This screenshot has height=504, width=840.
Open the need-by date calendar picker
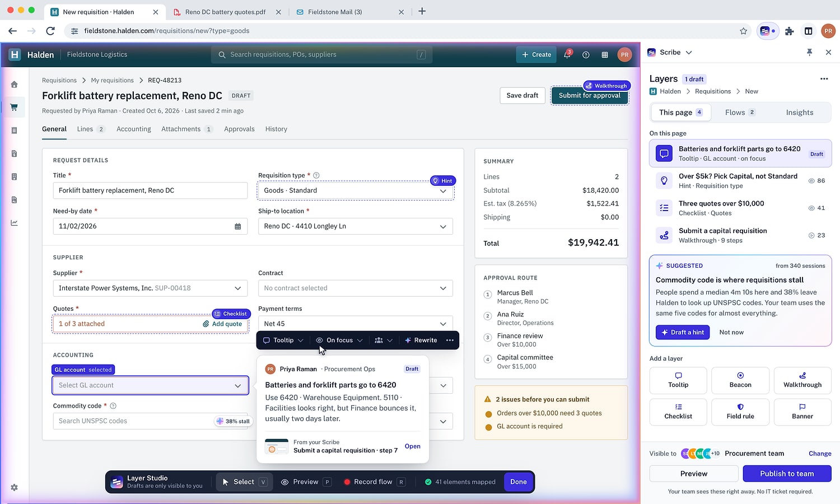click(x=237, y=226)
